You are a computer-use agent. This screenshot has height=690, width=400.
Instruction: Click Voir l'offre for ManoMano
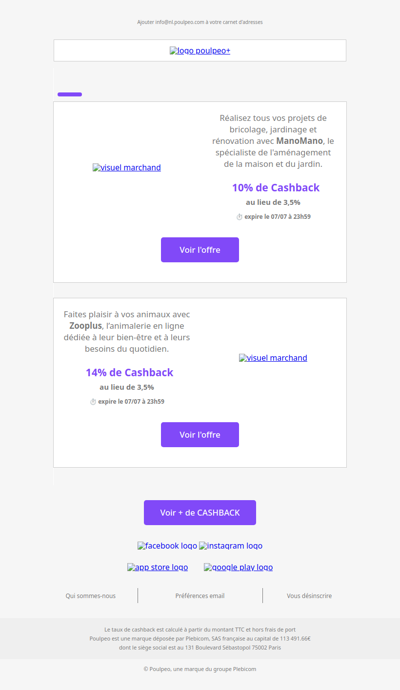click(x=200, y=250)
